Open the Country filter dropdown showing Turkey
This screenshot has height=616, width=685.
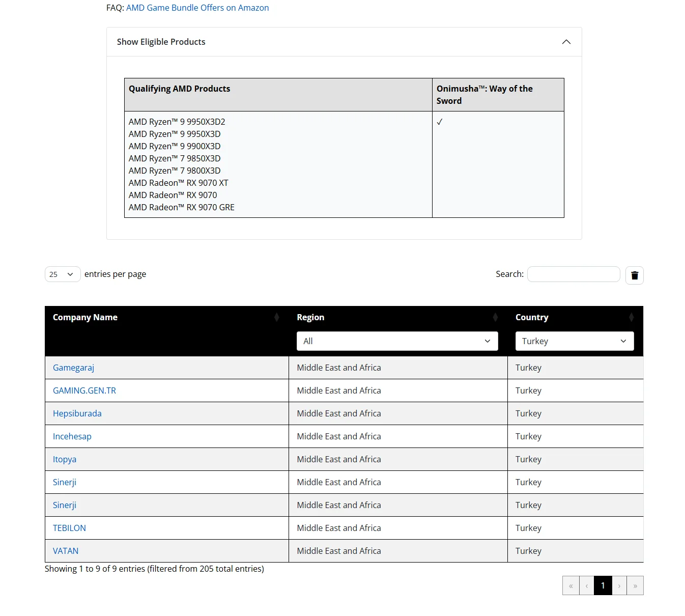(575, 341)
